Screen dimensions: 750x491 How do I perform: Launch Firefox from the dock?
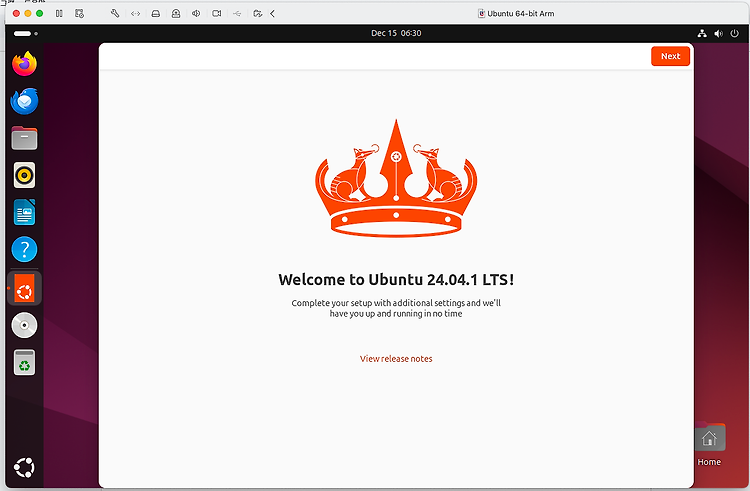tap(24, 64)
